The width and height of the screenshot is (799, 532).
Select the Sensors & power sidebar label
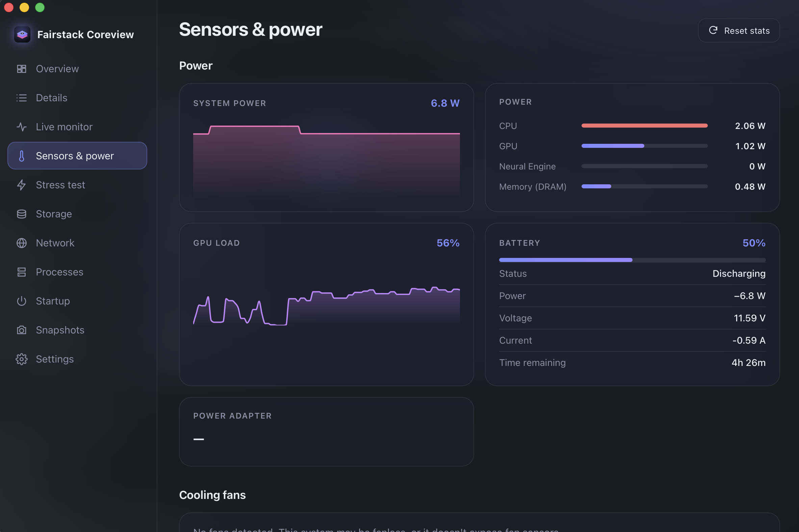coord(75,156)
